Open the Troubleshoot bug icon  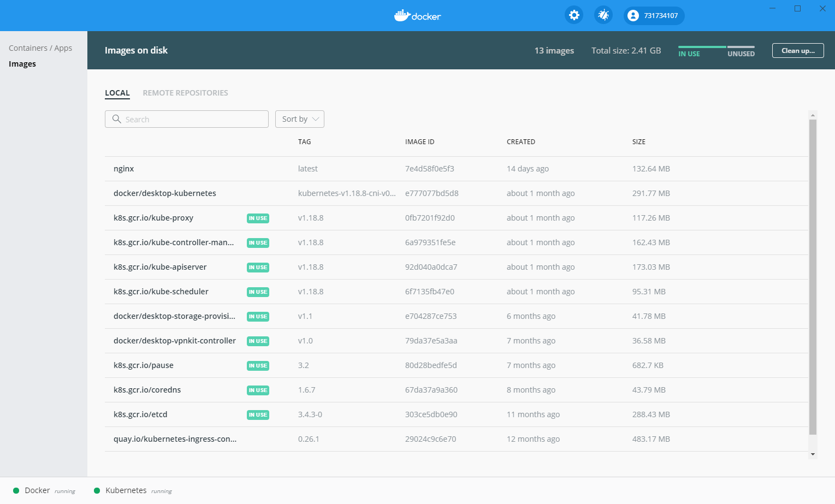[x=603, y=15]
